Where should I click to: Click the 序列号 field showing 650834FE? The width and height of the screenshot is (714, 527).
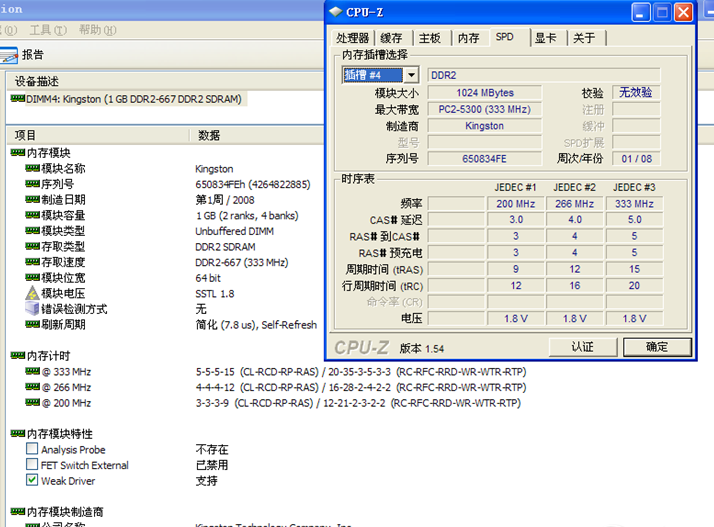484,158
